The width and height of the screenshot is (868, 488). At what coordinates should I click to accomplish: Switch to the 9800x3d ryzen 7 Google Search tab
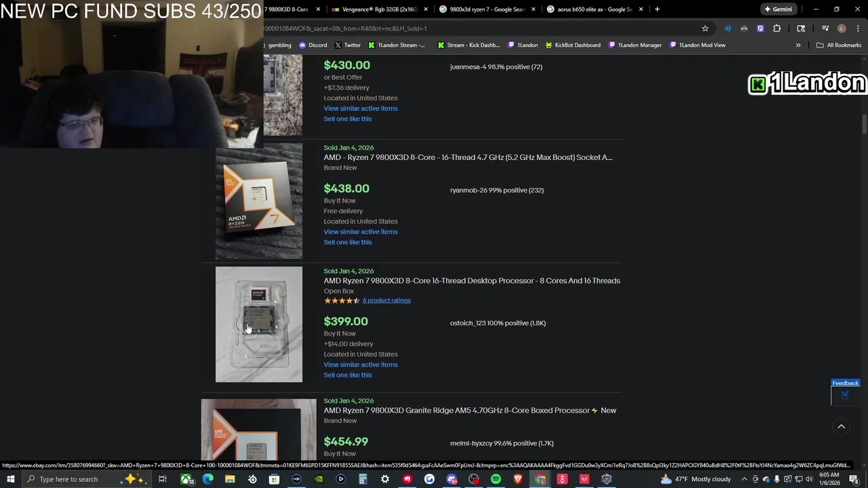pos(487,9)
